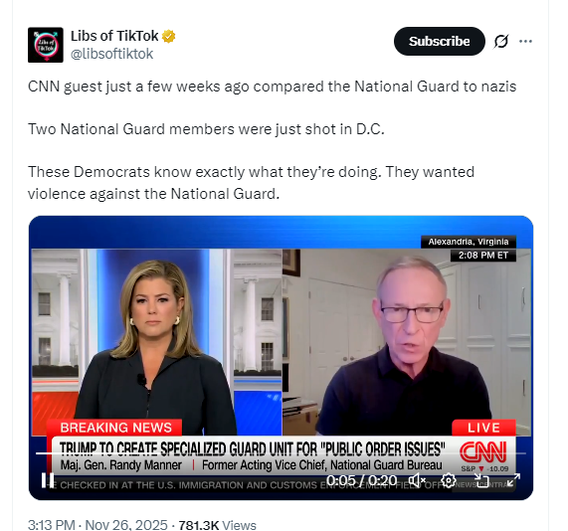
Task: Click the gold verified badge
Action: 168,36
